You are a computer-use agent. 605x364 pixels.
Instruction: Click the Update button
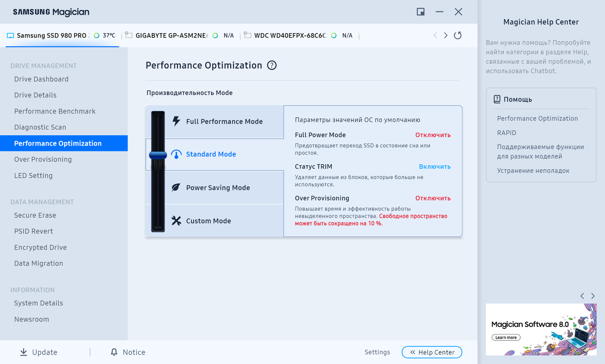click(x=39, y=352)
